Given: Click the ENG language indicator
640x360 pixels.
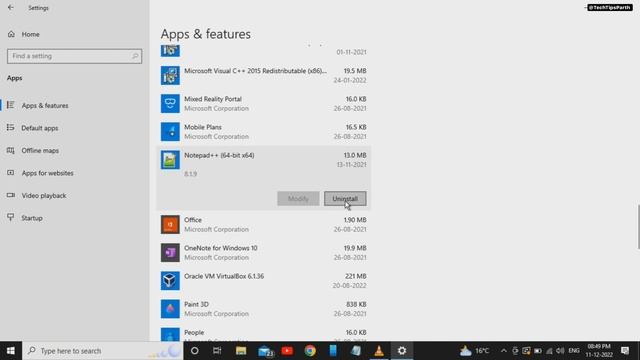Looking at the screenshot, I should [x=574, y=351].
